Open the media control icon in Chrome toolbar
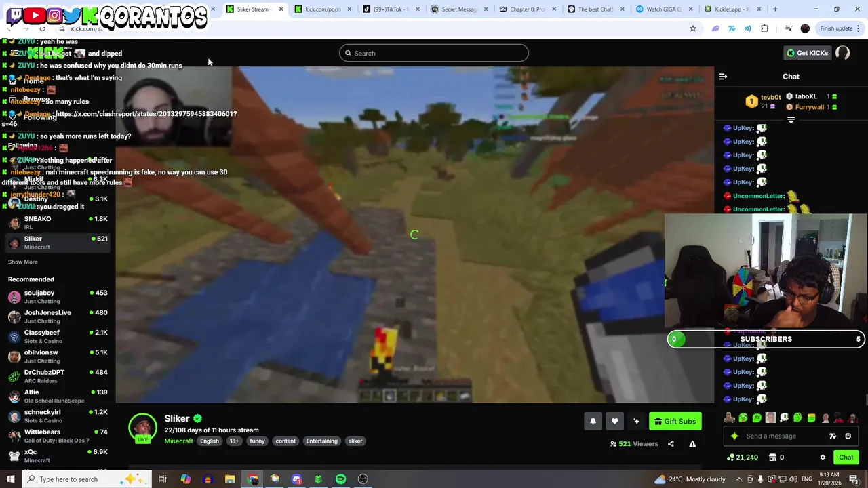The height and width of the screenshot is (488, 868). 789,28
